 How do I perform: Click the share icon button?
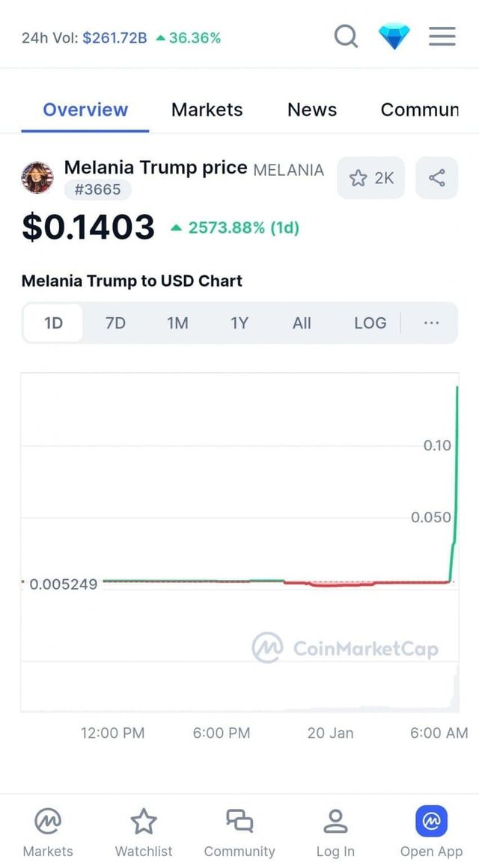coord(436,178)
